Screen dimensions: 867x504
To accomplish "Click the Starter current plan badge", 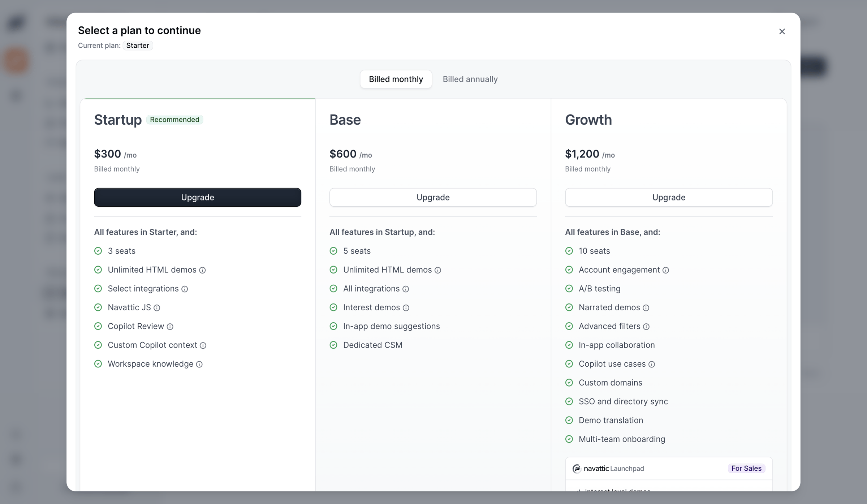I will (138, 46).
